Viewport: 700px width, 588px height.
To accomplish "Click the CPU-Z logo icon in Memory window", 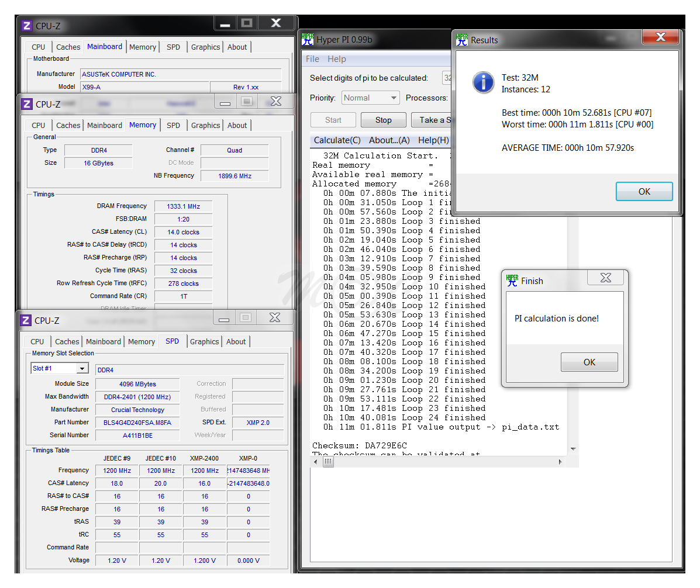I will point(27,104).
